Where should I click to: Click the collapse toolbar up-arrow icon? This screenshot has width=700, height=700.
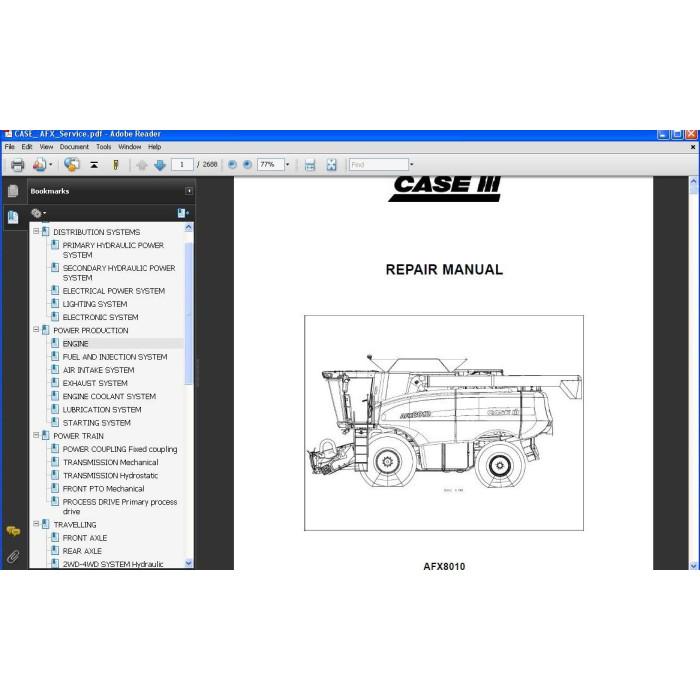94,165
